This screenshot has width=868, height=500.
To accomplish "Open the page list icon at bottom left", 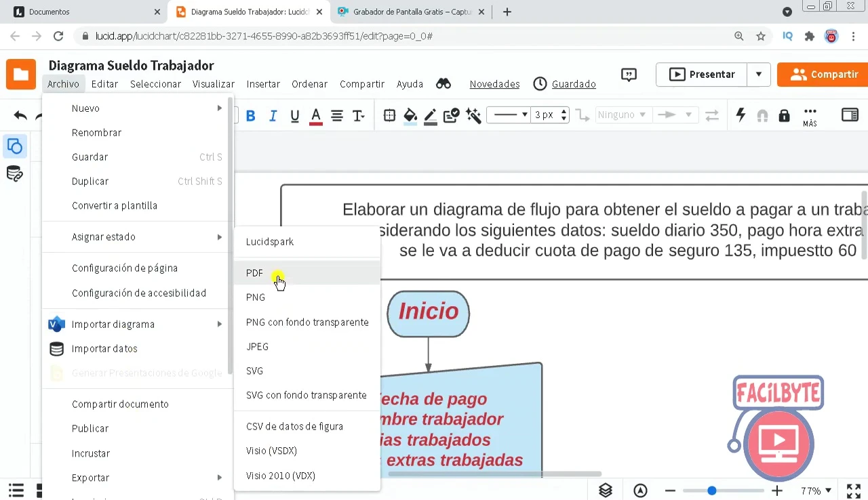I will [16, 491].
